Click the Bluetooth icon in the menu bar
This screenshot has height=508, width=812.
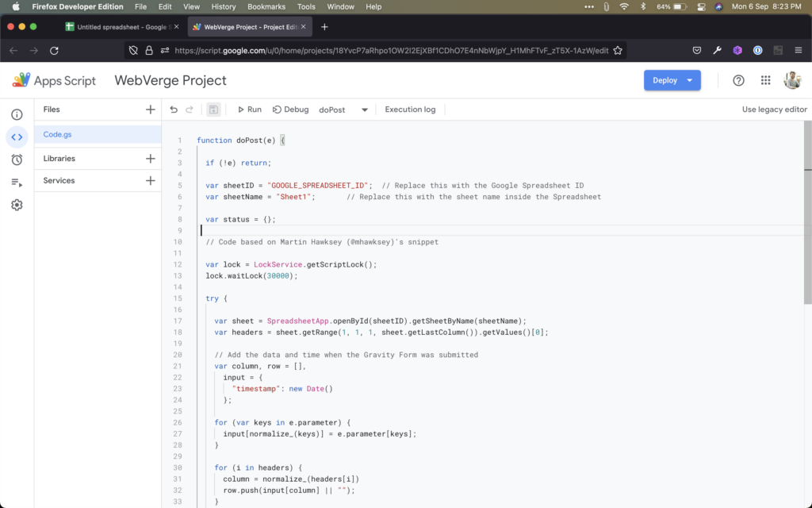(644, 6)
